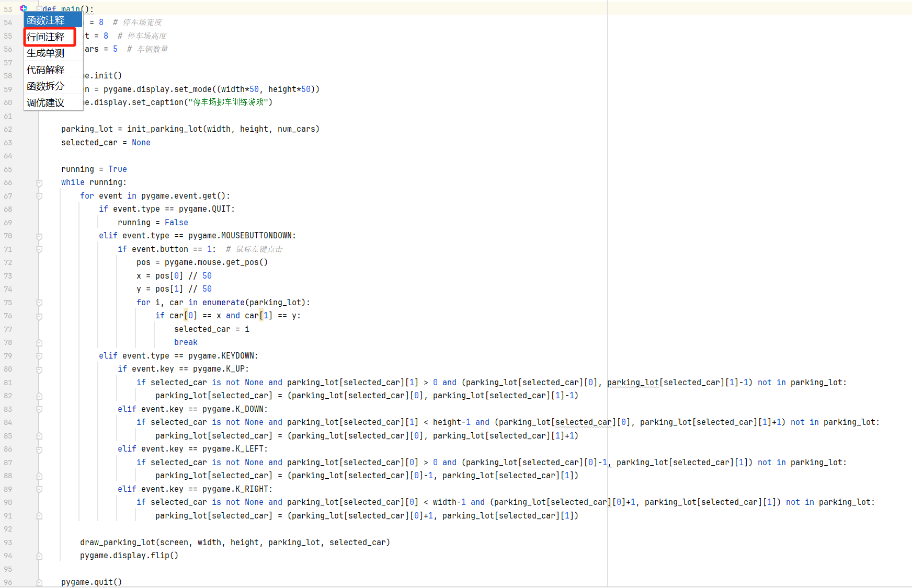Click 'selected_car = None' on line 63
The width and height of the screenshot is (912, 588).
tap(106, 143)
